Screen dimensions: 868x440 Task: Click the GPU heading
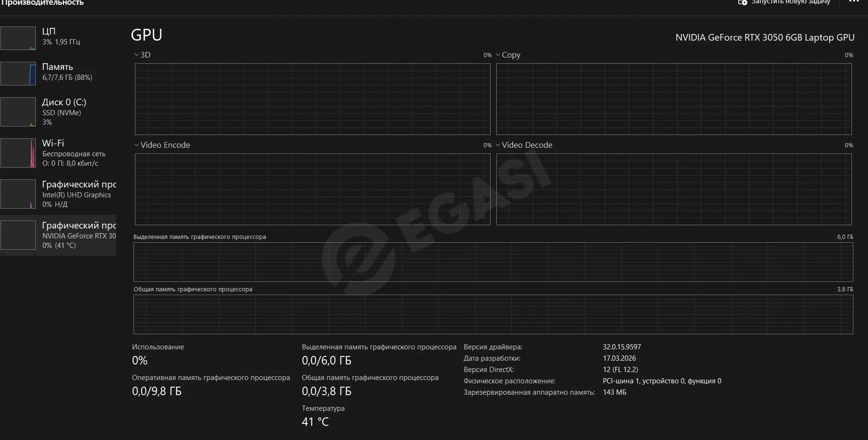[x=146, y=35]
